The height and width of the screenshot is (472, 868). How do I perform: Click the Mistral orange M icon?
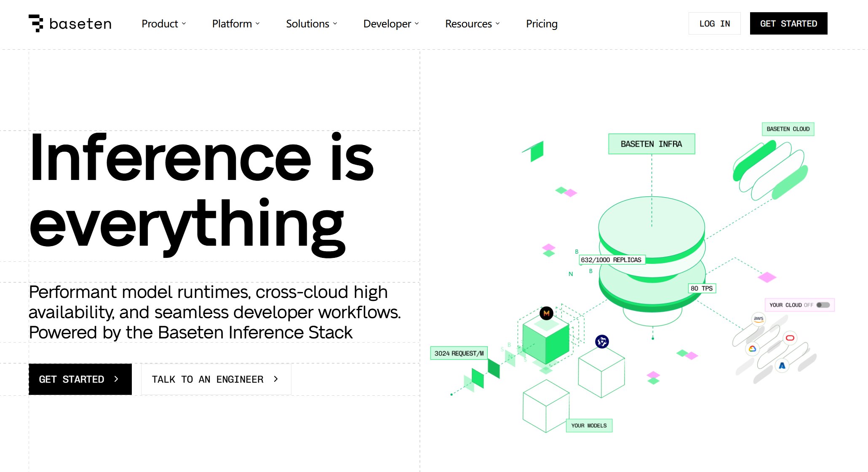coord(546,313)
